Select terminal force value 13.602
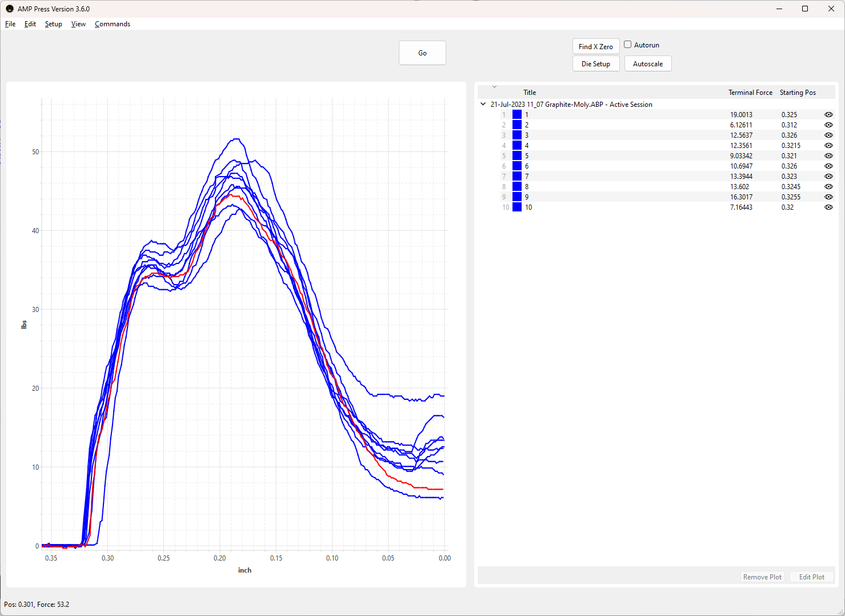845x616 pixels. (739, 187)
